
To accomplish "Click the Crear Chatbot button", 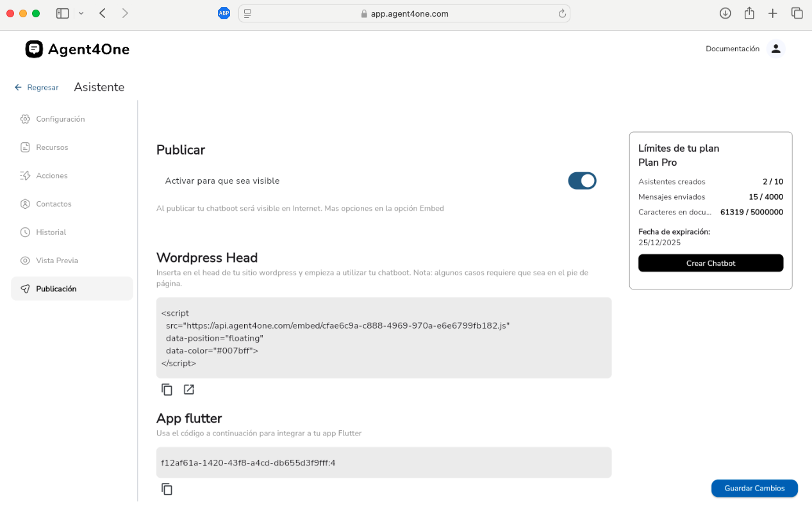I will [x=710, y=263].
